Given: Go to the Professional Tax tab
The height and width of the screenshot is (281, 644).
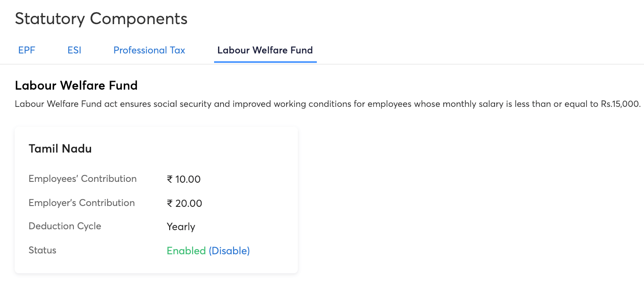Looking at the screenshot, I should (149, 50).
